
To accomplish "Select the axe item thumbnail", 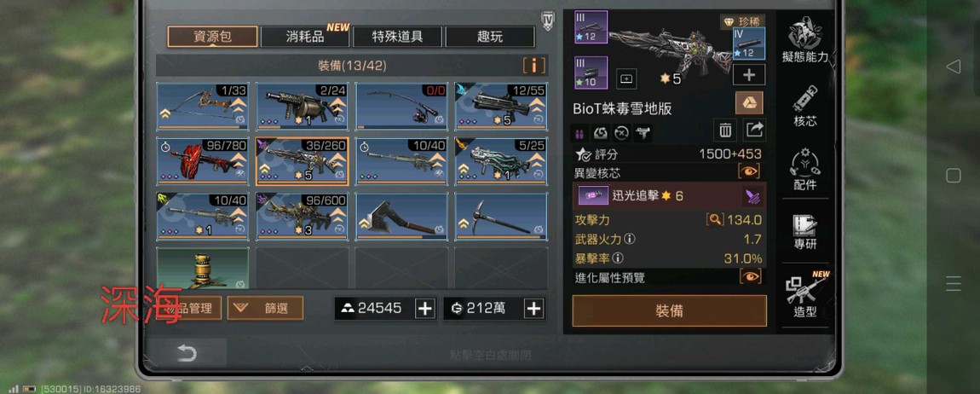I will [x=402, y=217].
